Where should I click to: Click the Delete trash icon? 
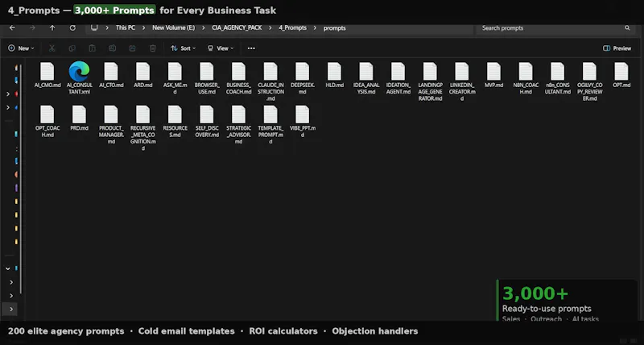coord(152,48)
